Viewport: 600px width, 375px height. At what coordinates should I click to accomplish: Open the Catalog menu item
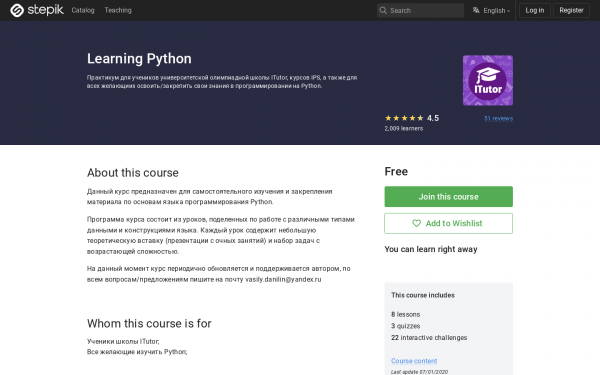tap(83, 10)
